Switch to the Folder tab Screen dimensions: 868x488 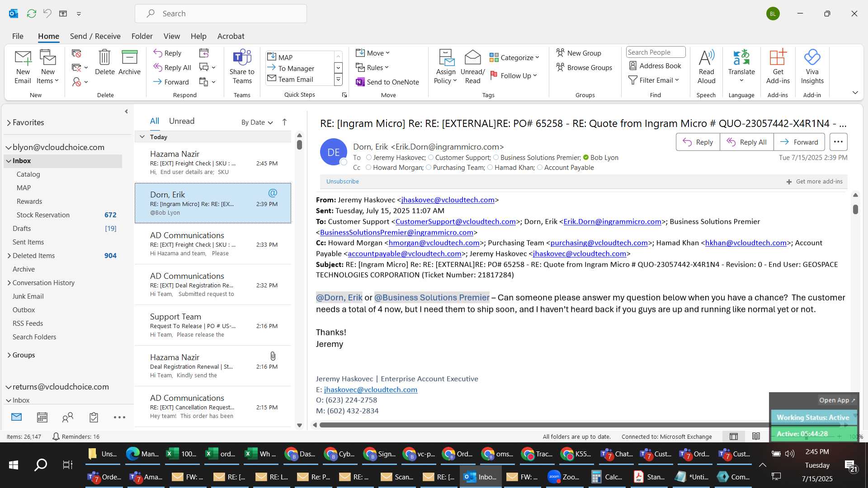(x=142, y=36)
